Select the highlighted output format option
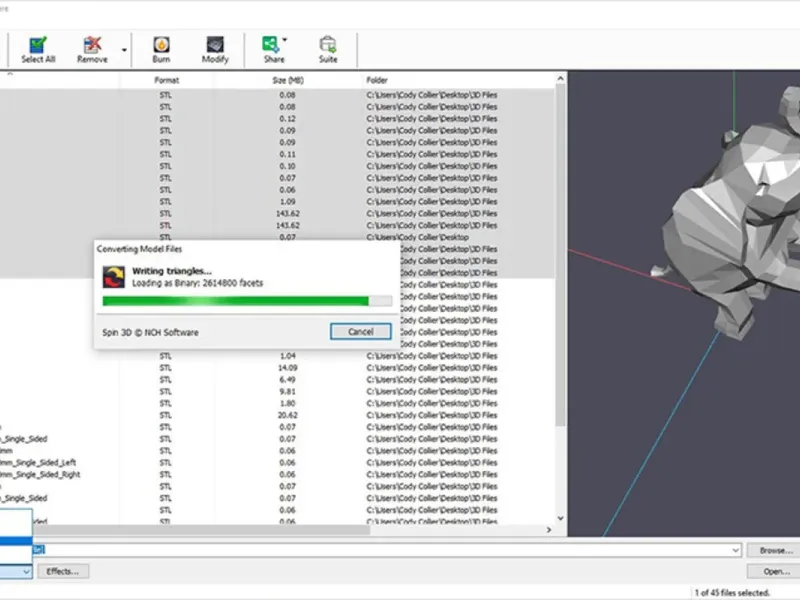Viewport: 800px width, 600px height. point(16,541)
